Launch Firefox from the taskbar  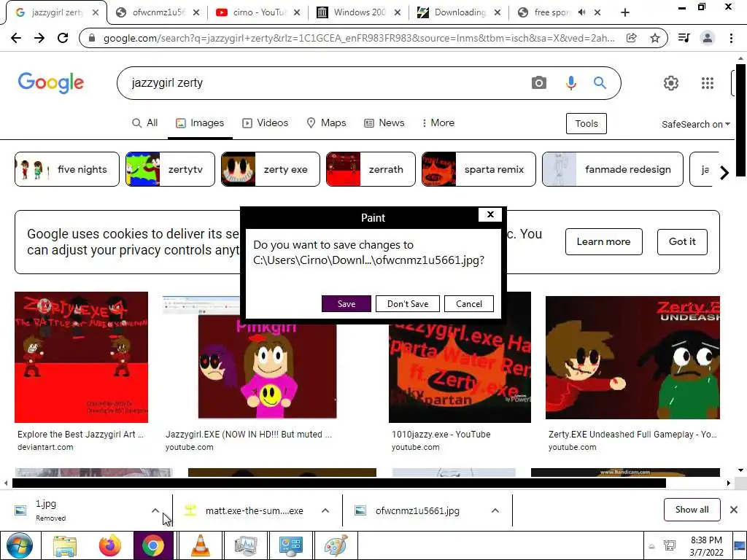click(x=110, y=545)
